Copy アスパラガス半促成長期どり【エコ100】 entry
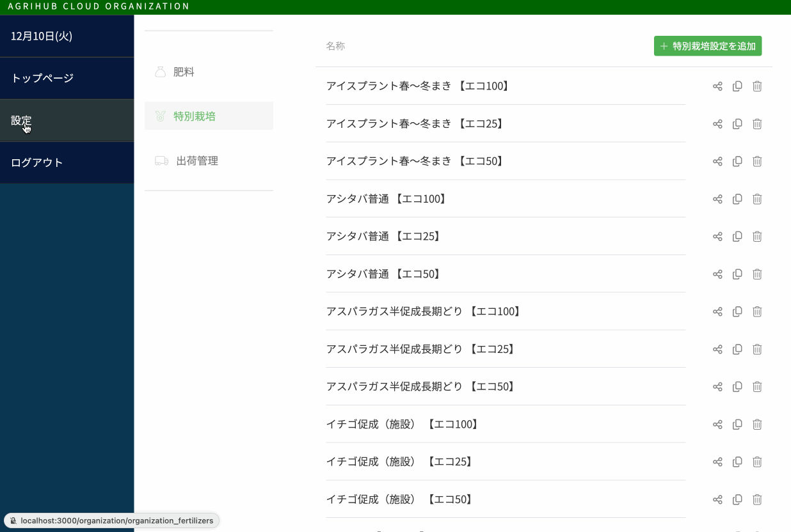The width and height of the screenshot is (791, 532). (x=737, y=312)
